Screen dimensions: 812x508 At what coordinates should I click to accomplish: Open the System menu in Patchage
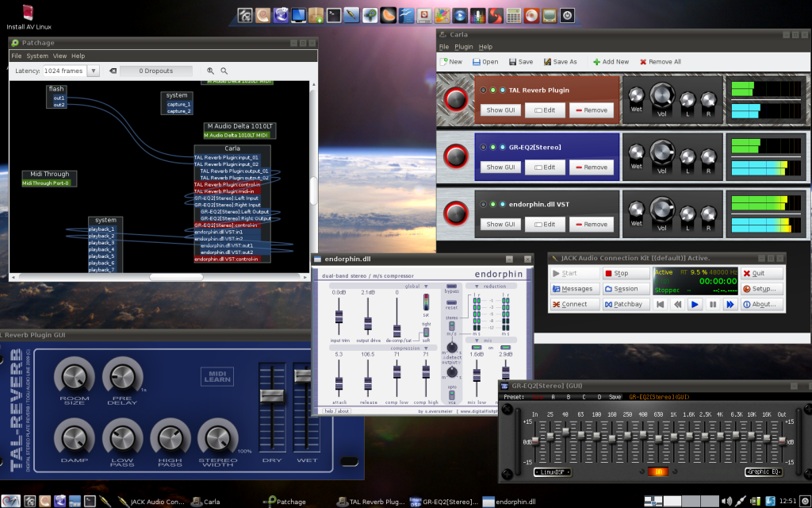36,56
